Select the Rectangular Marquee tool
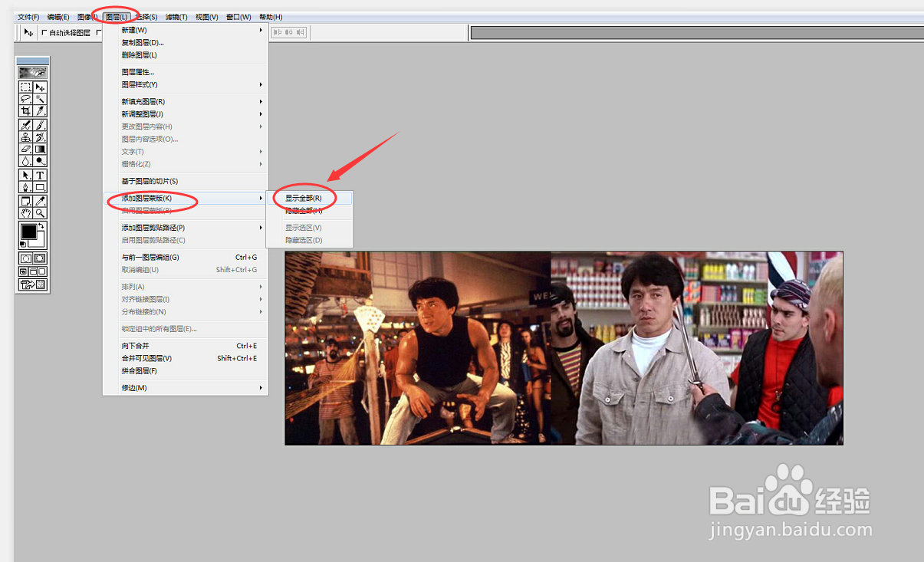This screenshot has height=562, width=924. tap(25, 87)
